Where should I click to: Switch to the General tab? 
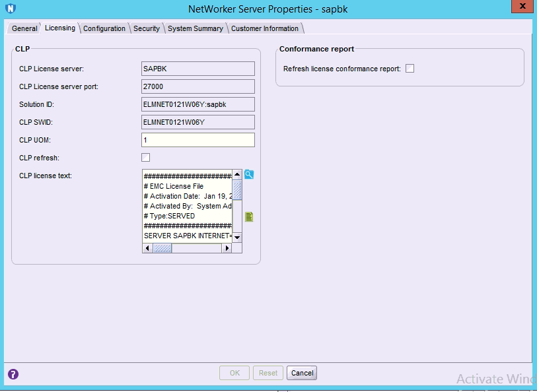pos(24,28)
